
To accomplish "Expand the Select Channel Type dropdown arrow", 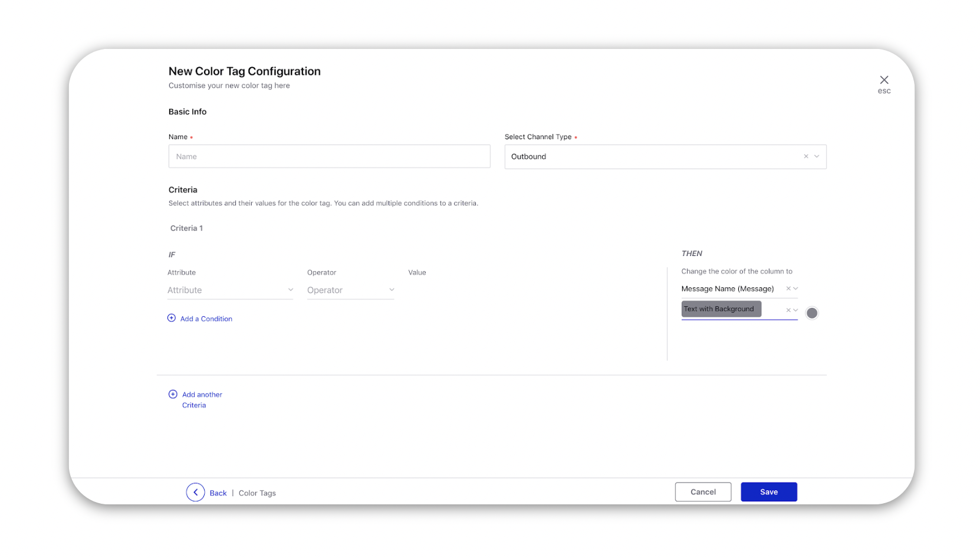I will pos(817,156).
